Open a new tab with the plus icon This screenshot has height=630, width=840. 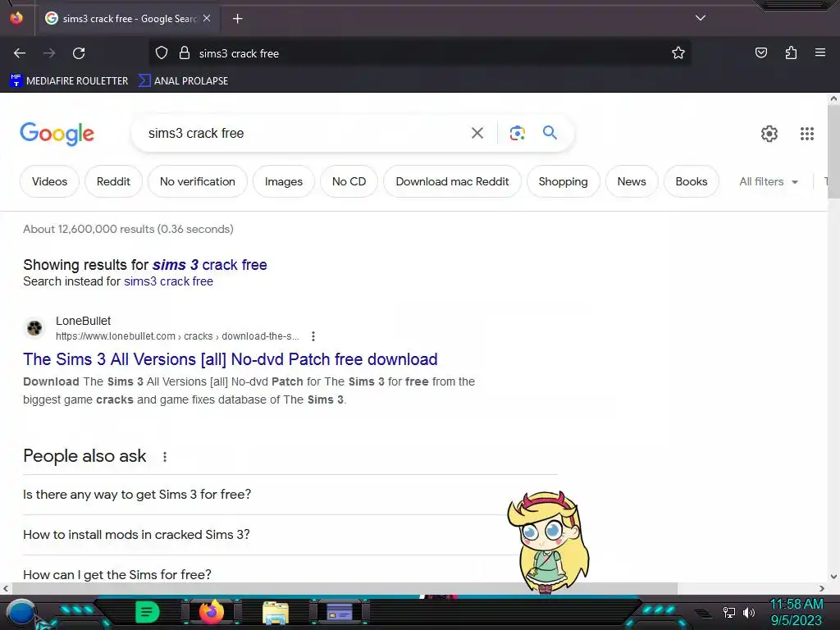237,19
